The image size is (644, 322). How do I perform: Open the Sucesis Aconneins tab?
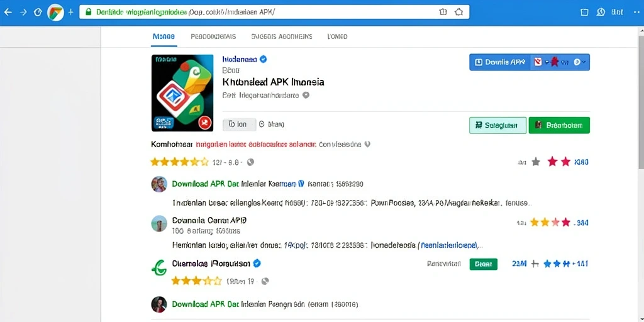click(x=281, y=36)
